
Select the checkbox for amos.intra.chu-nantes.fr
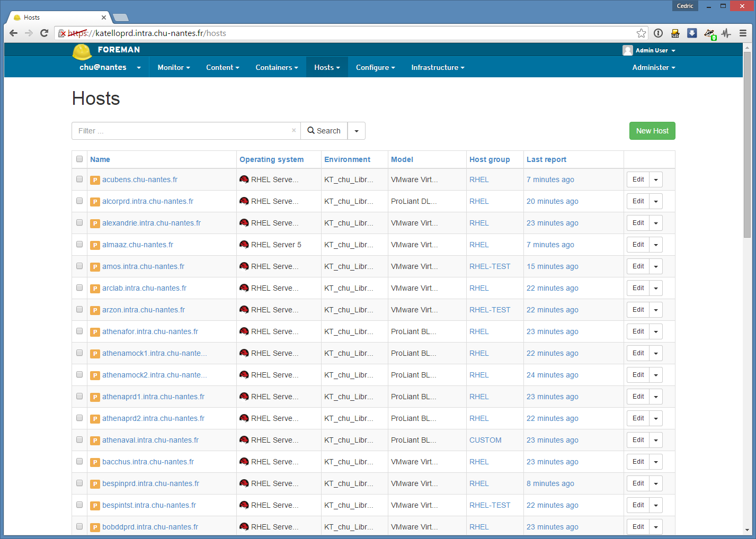(79, 266)
